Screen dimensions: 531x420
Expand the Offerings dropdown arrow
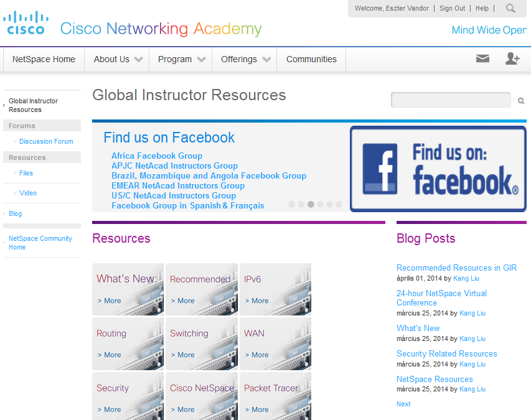click(267, 60)
